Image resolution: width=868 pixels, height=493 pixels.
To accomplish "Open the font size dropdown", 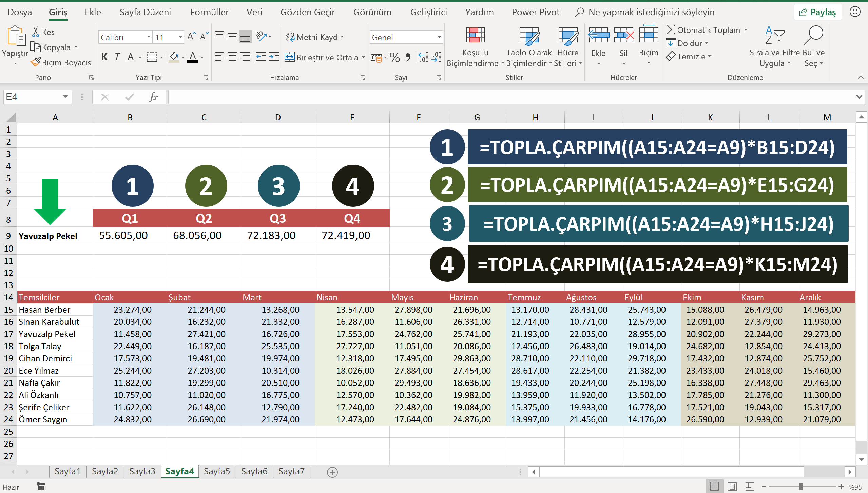I will pos(180,37).
